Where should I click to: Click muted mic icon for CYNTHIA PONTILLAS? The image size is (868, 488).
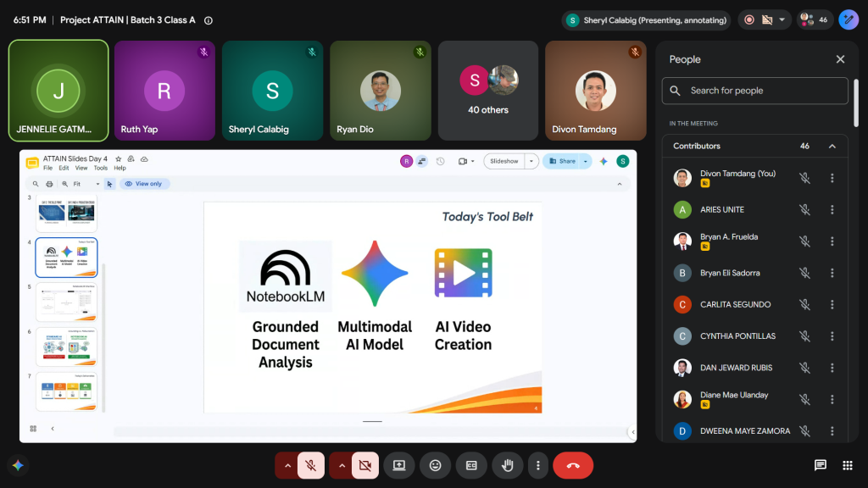coord(805,335)
